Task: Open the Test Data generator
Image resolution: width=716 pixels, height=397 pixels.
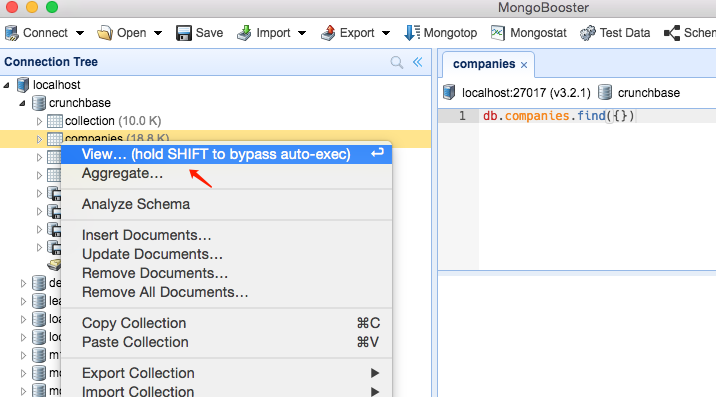Action: coord(615,33)
